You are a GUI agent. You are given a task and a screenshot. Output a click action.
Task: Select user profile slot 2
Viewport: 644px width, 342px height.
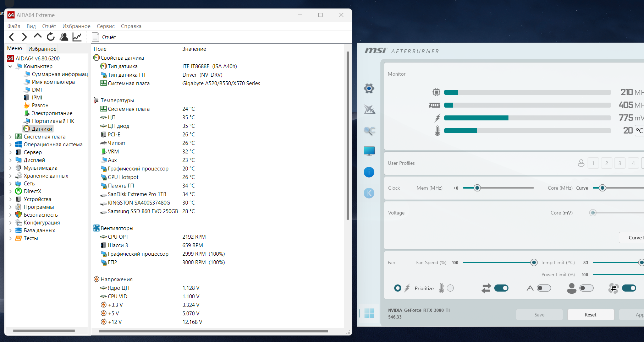tap(607, 163)
